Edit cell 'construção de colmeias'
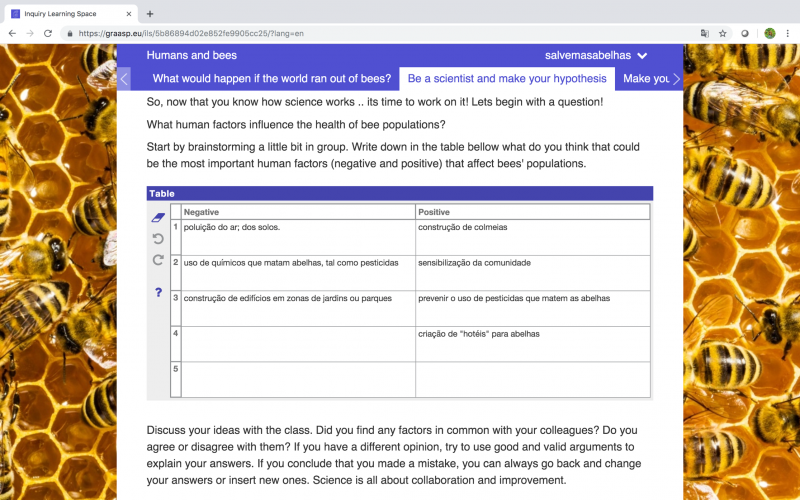This screenshot has width=800, height=500. click(533, 238)
